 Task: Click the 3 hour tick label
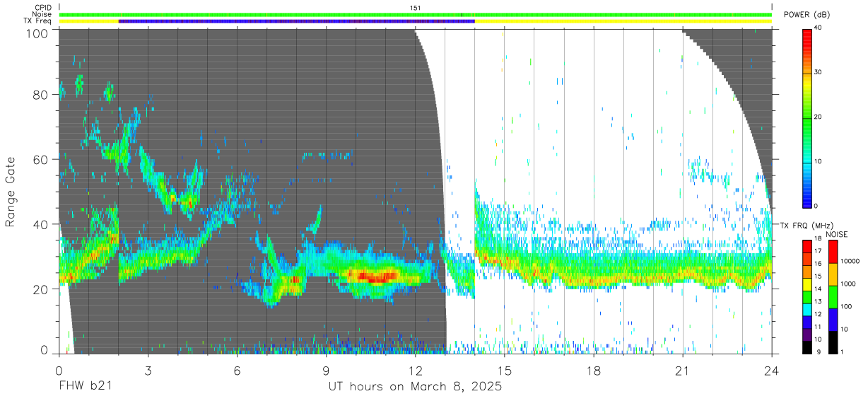[x=148, y=371]
